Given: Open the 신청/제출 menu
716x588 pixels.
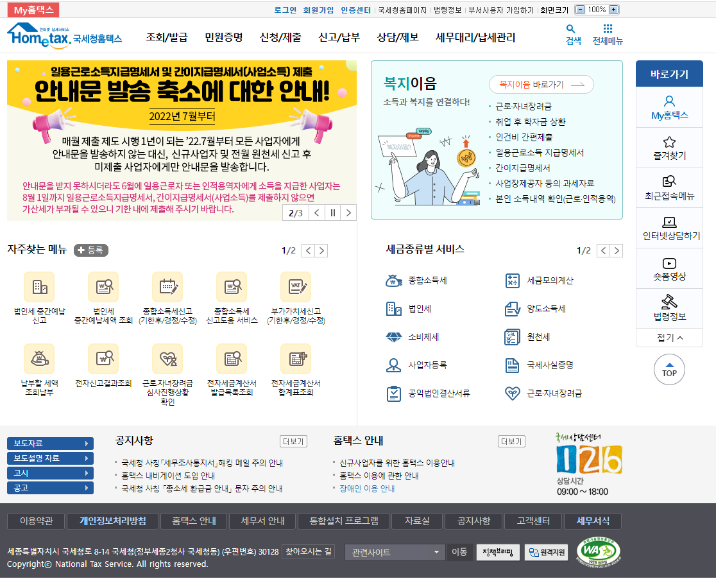Looking at the screenshot, I should [x=280, y=37].
